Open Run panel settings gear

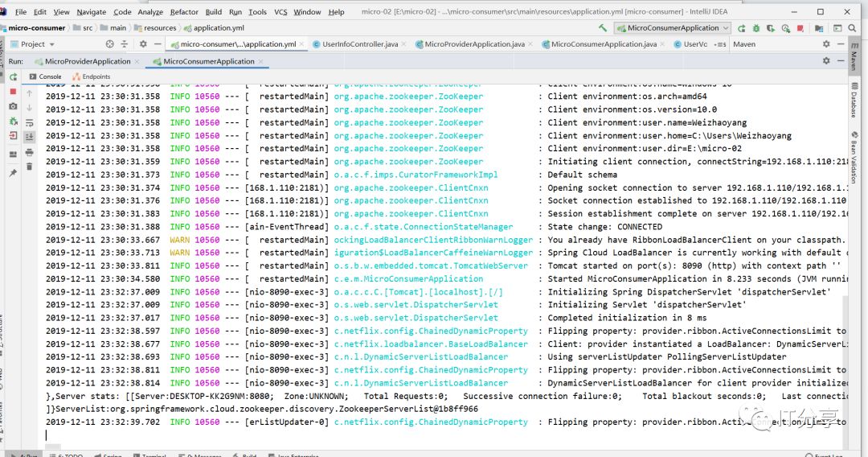[826, 61]
